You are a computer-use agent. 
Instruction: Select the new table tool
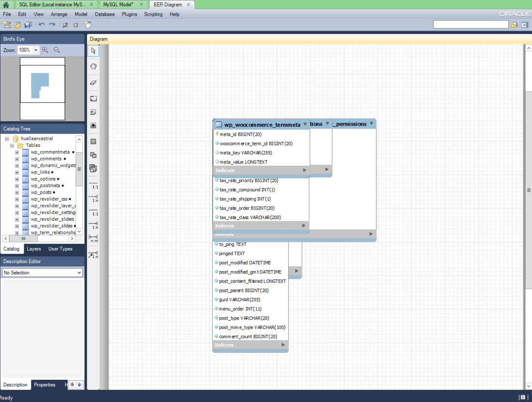pos(93,142)
